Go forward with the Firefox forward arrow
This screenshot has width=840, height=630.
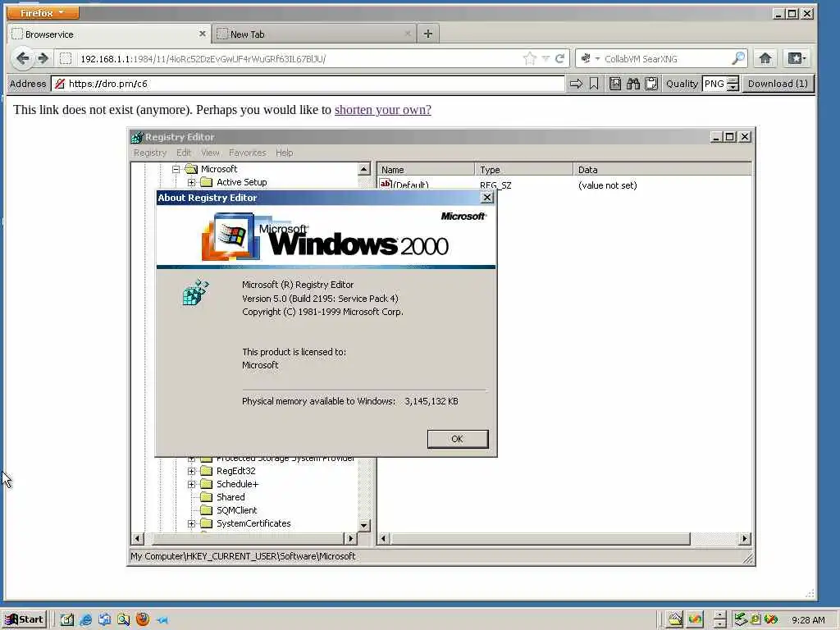43,58
